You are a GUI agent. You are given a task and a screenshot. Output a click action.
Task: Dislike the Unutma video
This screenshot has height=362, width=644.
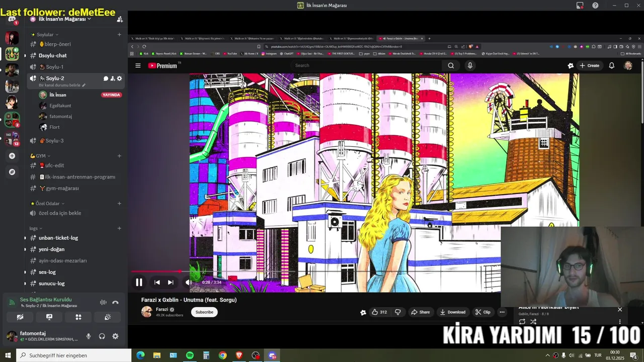398,312
